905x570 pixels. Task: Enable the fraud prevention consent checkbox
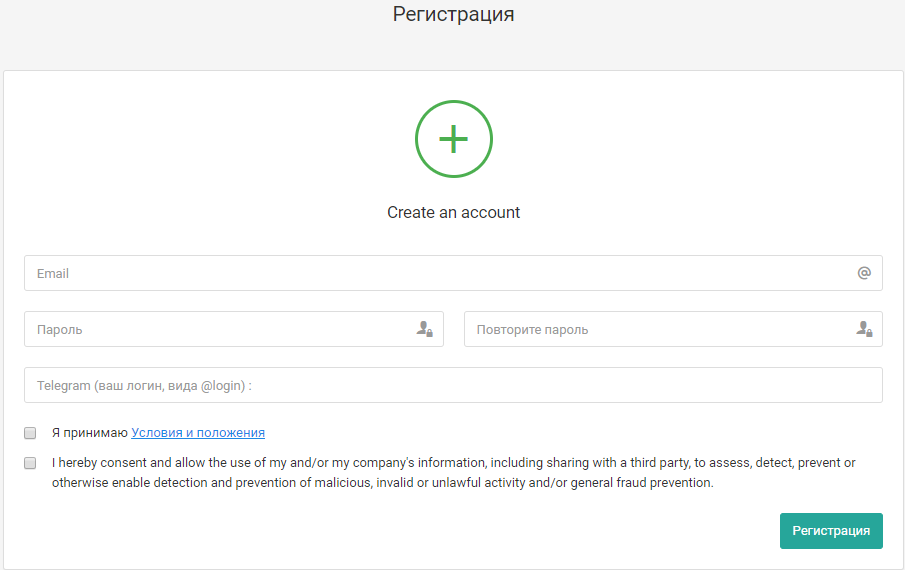pyautogui.click(x=30, y=463)
